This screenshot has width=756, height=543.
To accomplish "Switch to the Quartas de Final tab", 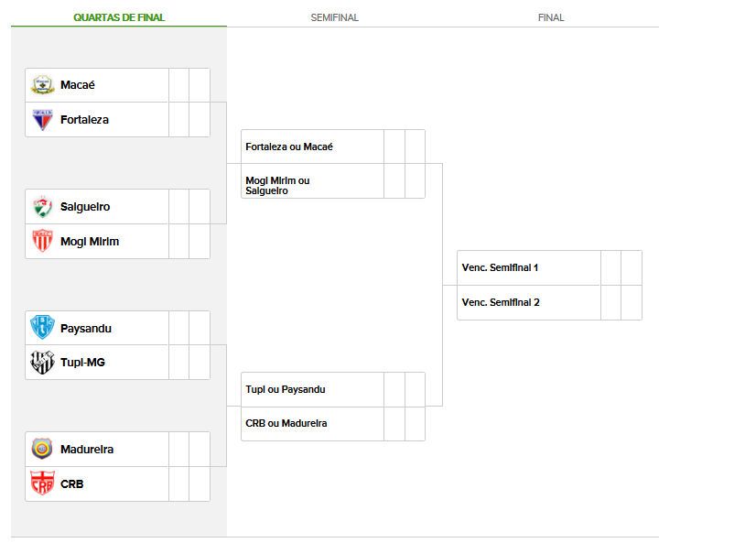I will [119, 17].
